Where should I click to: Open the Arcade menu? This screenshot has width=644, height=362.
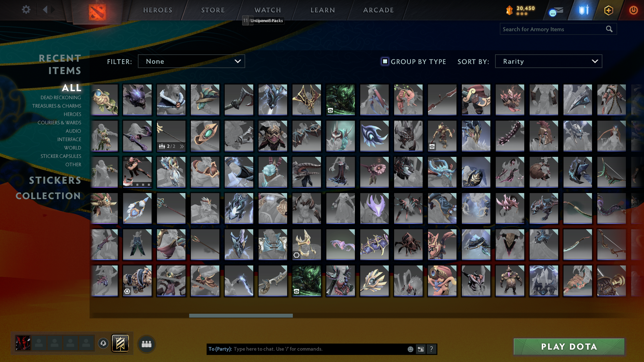pos(378,10)
